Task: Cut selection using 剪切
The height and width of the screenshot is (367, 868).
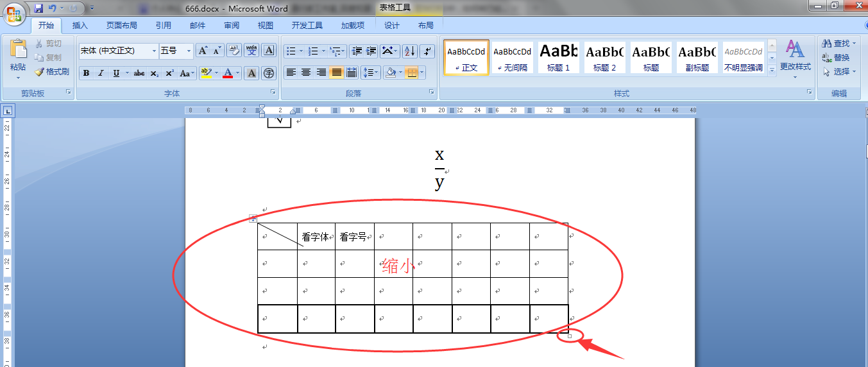Action: (x=49, y=44)
